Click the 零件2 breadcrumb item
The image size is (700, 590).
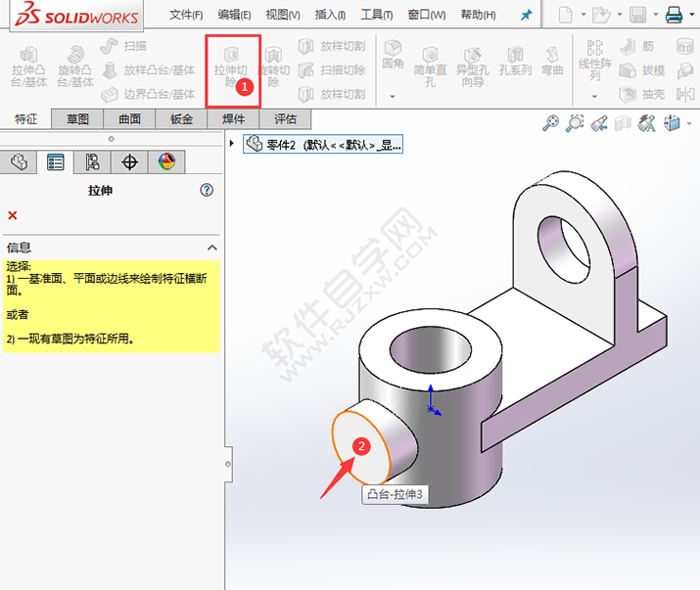(x=323, y=144)
